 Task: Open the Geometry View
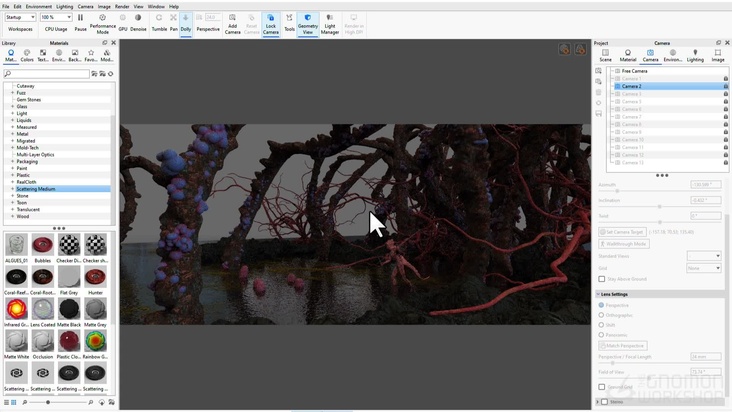point(308,23)
